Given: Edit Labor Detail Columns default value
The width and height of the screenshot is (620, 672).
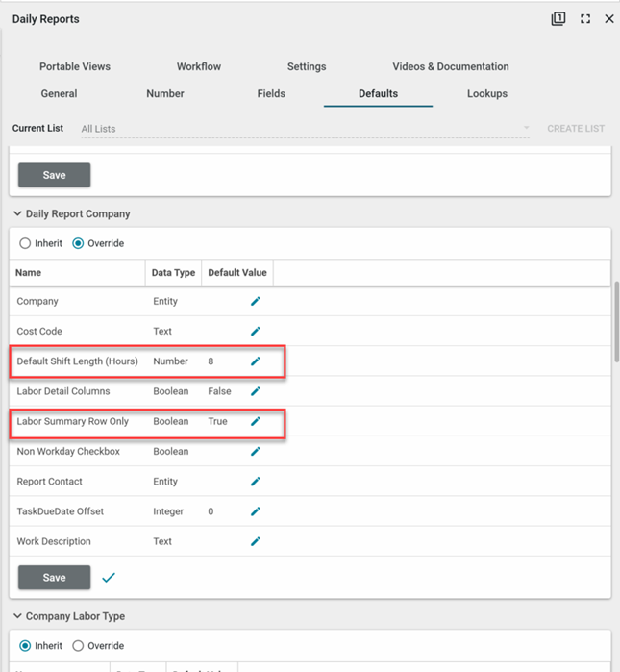Looking at the screenshot, I should click(x=256, y=391).
